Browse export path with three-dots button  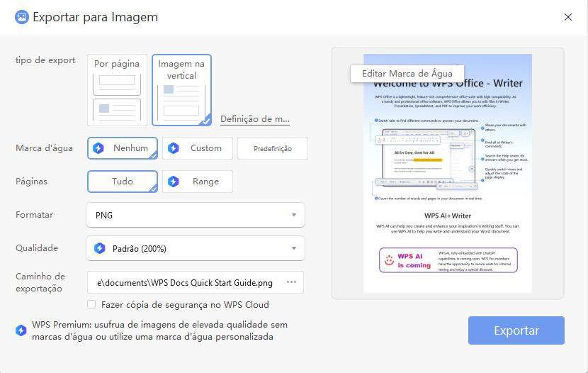point(291,282)
